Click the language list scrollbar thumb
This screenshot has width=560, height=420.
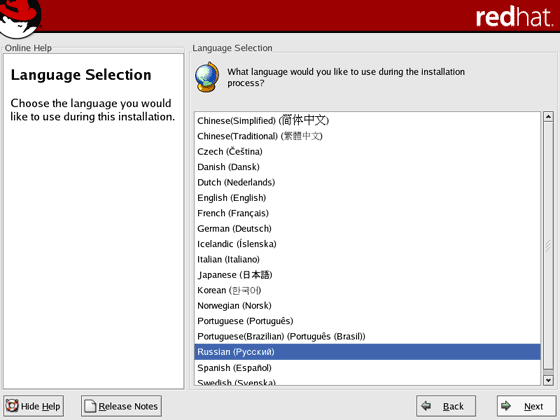tap(548, 246)
